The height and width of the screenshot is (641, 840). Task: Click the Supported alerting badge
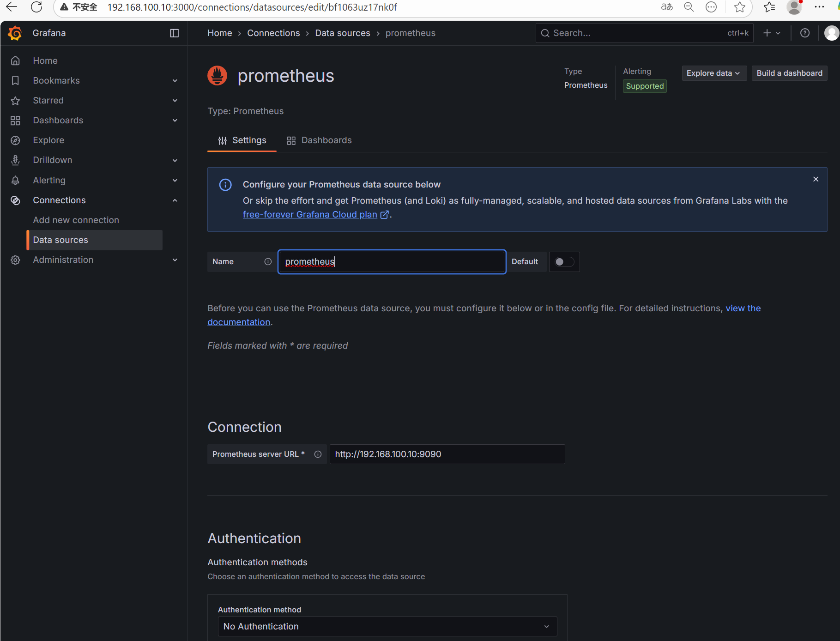(x=645, y=86)
